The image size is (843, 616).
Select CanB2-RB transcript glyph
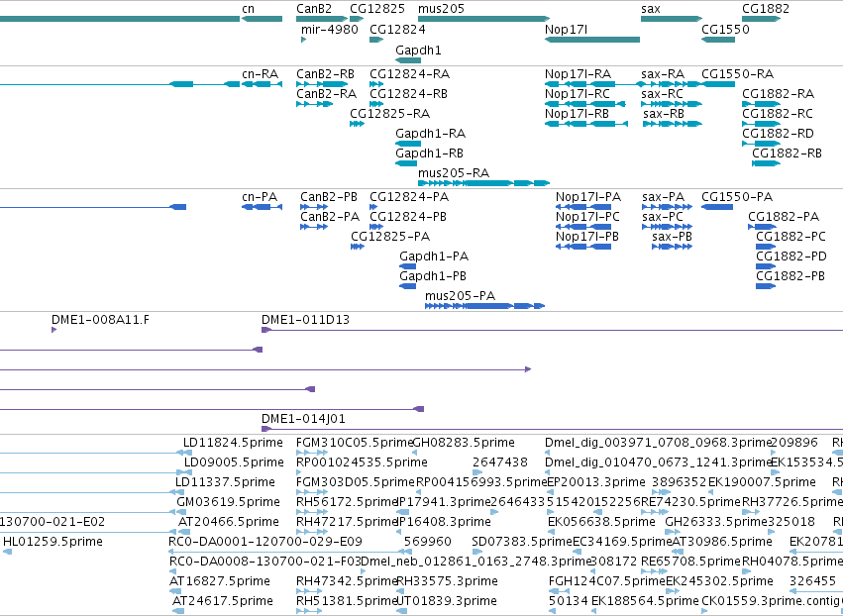[322, 84]
